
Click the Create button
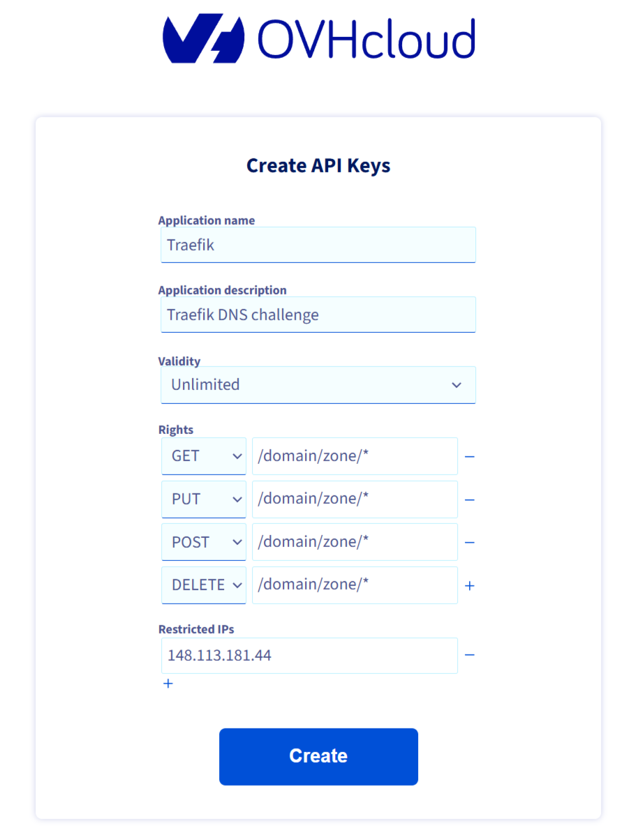click(x=318, y=756)
